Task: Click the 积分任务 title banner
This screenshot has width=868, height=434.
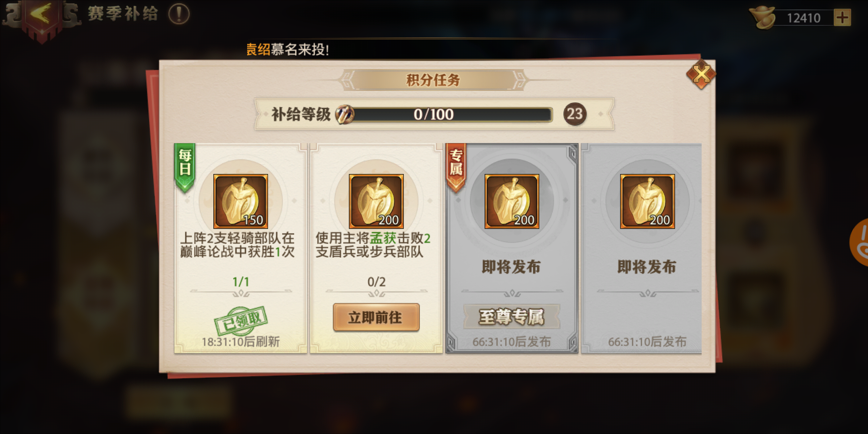Action: click(x=433, y=80)
